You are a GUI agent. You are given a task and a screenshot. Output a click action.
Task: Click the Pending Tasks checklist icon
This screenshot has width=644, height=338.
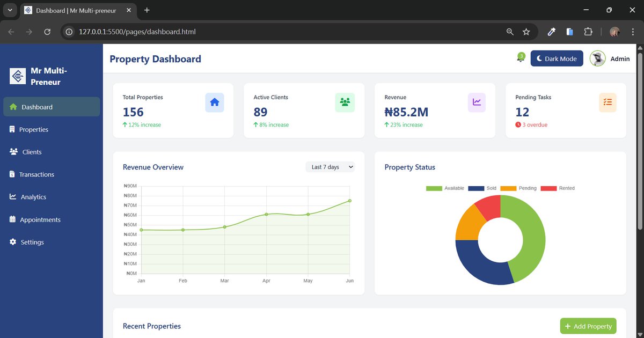tap(608, 102)
